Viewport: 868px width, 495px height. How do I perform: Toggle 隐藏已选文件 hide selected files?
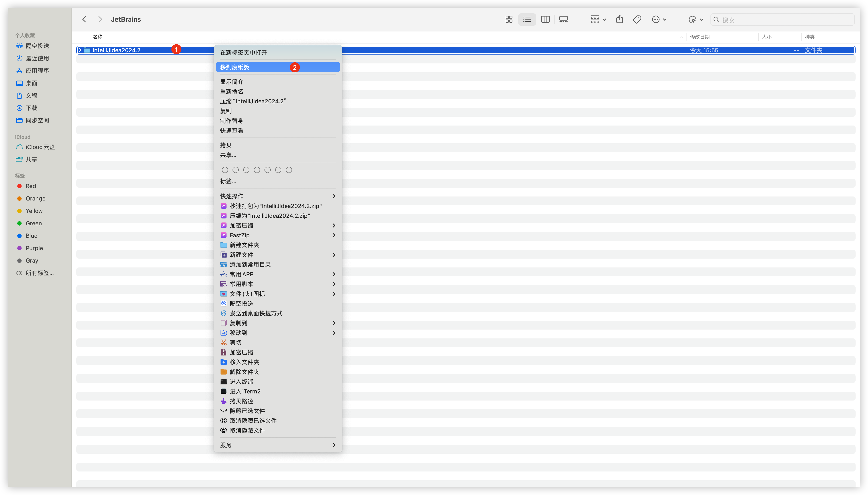pyautogui.click(x=247, y=411)
